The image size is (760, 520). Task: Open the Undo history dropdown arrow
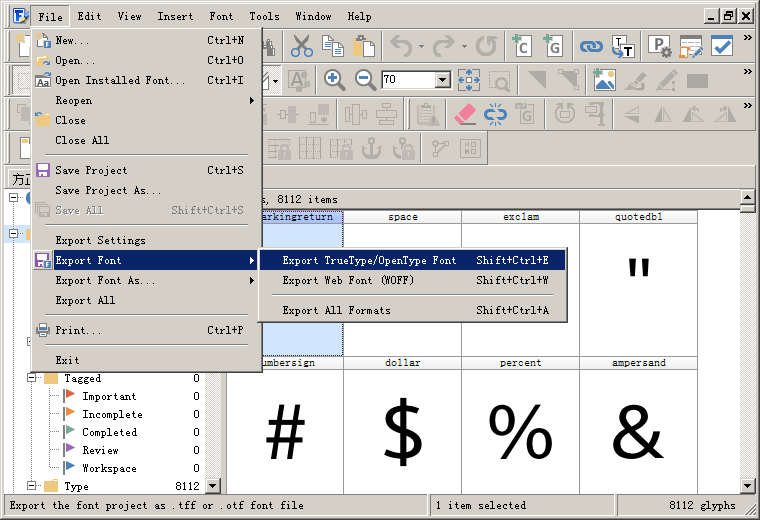click(x=421, y=47)
